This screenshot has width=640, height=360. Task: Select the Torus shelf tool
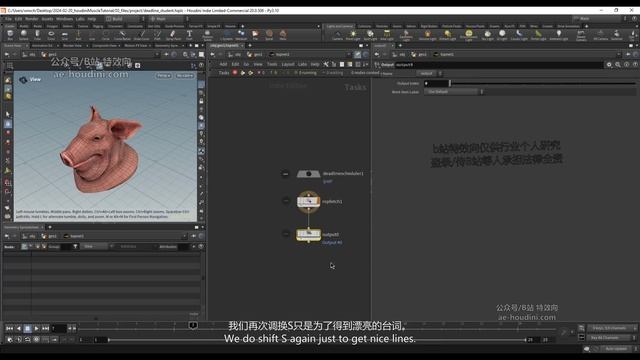(x=51, y=35)
